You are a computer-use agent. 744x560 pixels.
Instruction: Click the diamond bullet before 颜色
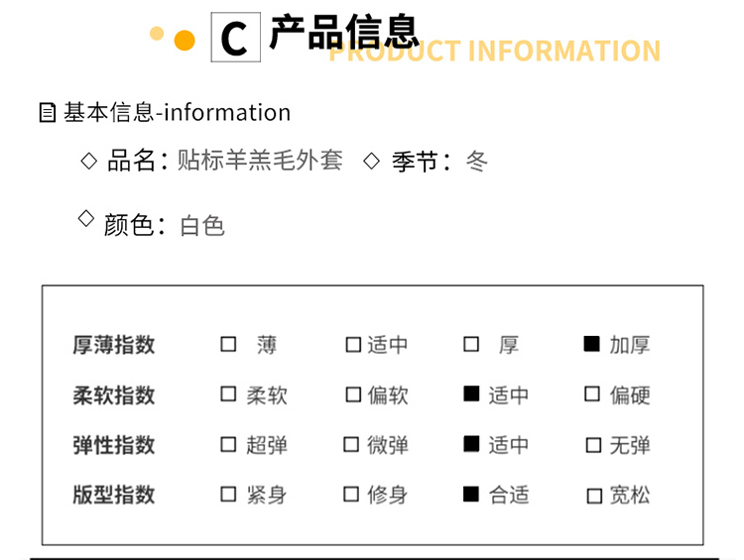pos(86,218)
